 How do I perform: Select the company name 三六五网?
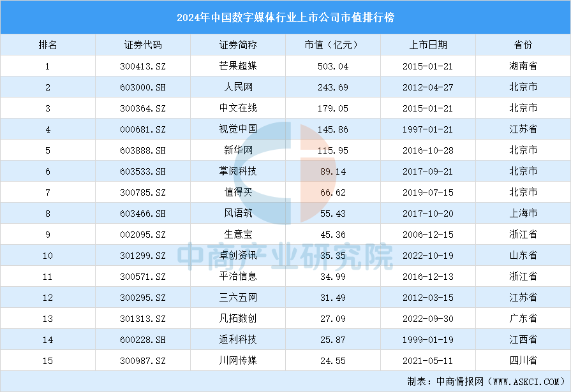pyautogui.click(x=238, y=298)
